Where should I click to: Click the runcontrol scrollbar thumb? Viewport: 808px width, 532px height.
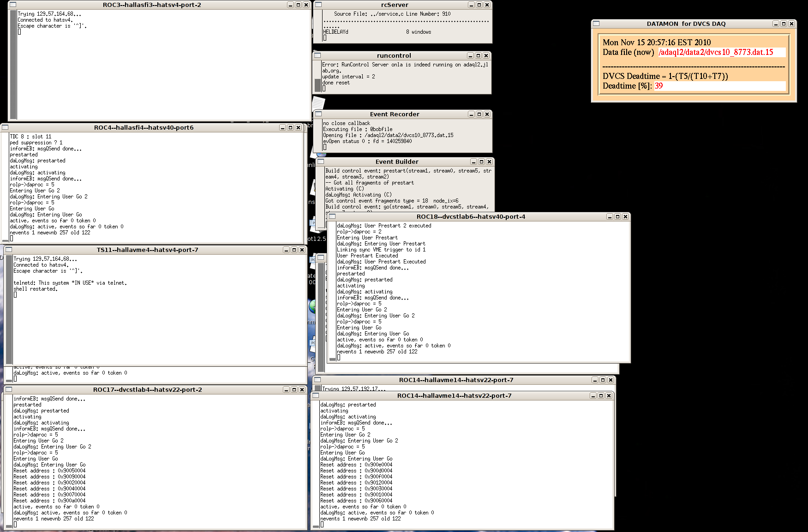[x=317, y=85]
